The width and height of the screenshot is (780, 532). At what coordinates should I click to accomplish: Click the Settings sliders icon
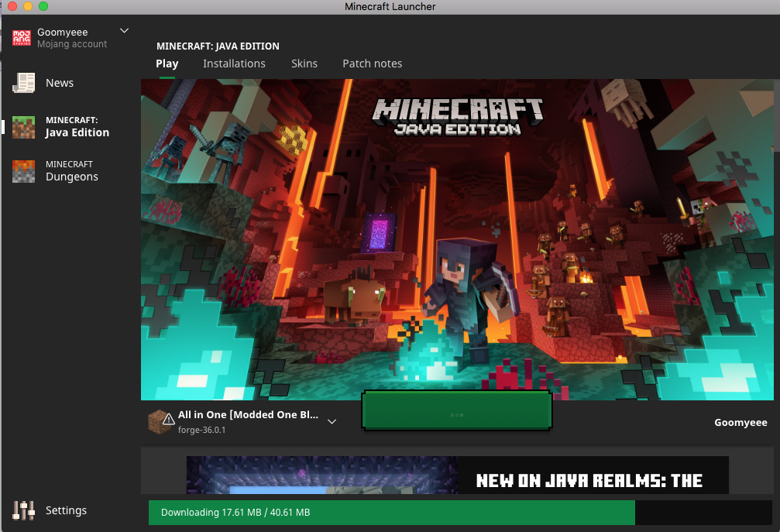coord(24,510)
